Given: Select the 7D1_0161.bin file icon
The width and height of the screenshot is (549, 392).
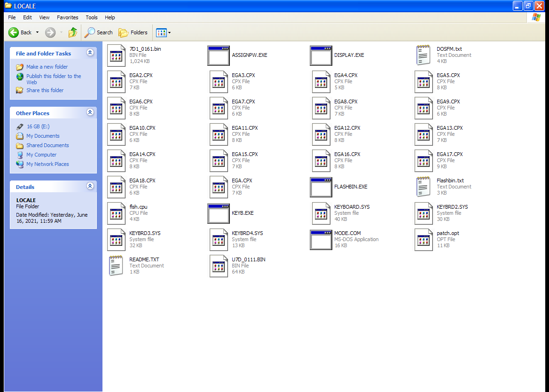Looking at the screenshot, I should (x=116, y=55).
